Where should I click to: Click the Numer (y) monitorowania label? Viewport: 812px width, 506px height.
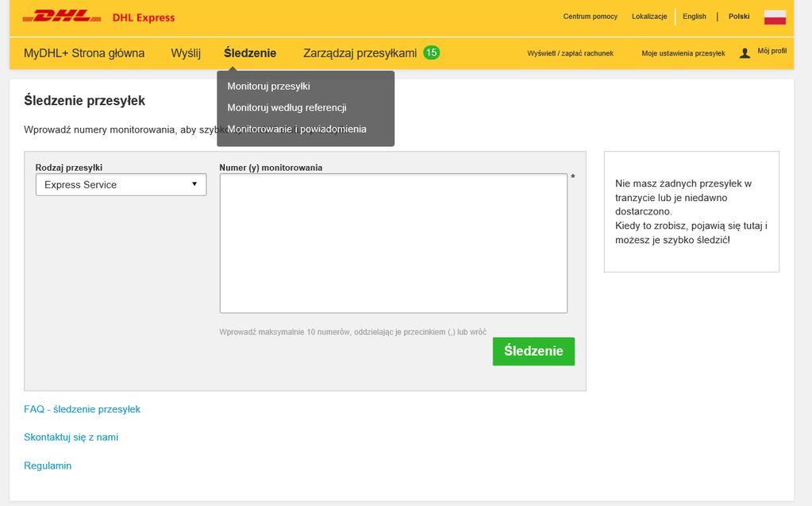271,168
